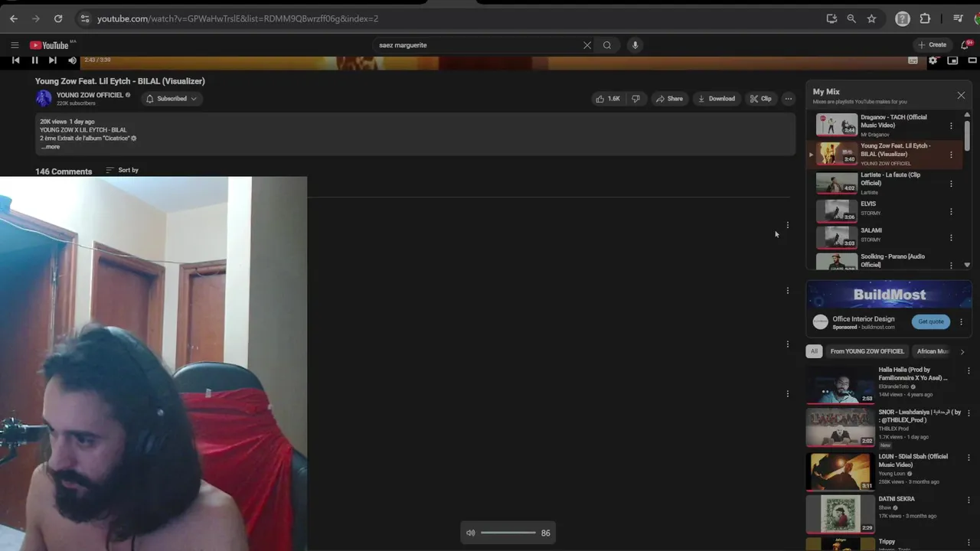
Task: Open options for Halla Halla video
Action: click(x=969, y=371)
